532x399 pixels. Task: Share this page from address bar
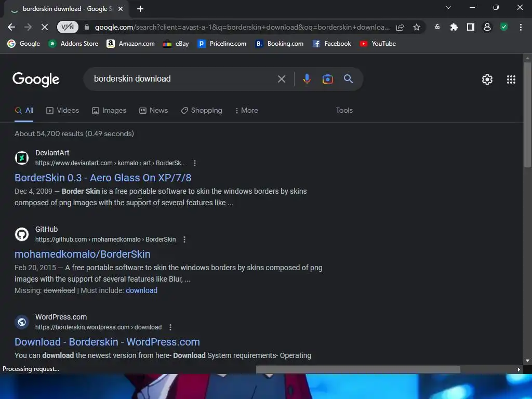click(400, 27)
